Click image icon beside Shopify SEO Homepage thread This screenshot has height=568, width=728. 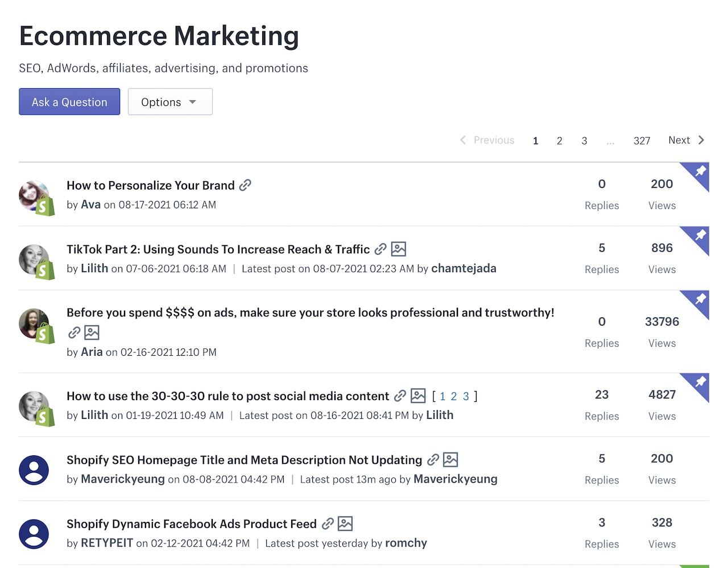(x=450, y=459)
